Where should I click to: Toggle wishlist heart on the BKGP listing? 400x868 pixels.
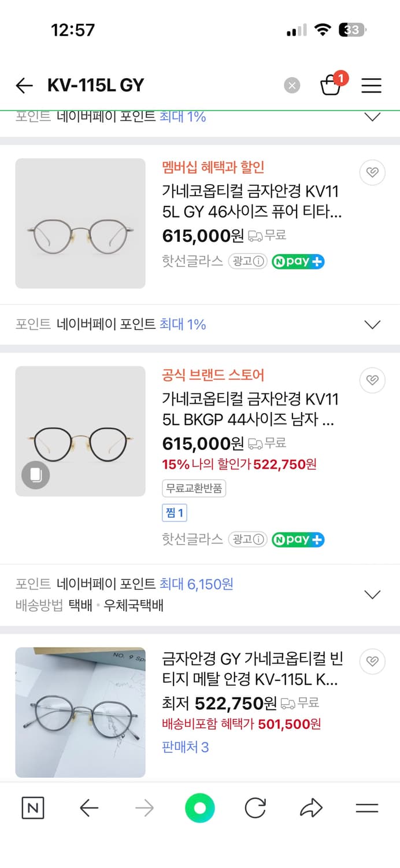pyautogui.click(x=372, y=380)
